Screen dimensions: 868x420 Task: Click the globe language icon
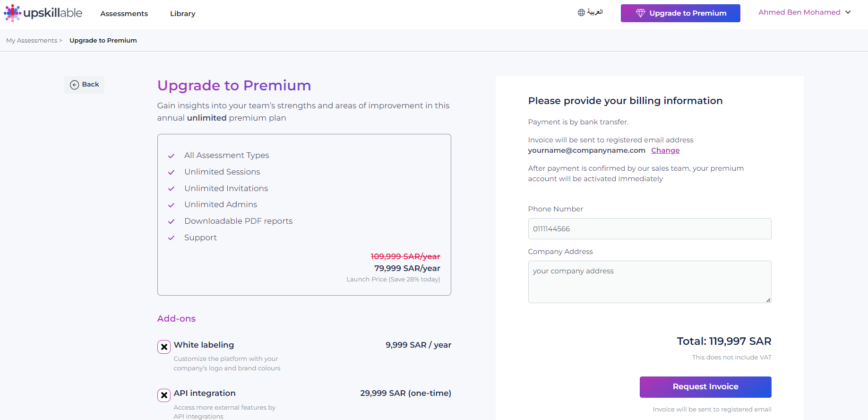tap(581, 13)
